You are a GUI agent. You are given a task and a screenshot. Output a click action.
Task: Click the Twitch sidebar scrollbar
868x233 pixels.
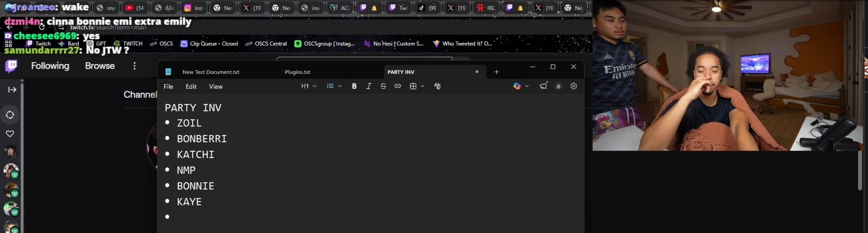pos(22,157)
